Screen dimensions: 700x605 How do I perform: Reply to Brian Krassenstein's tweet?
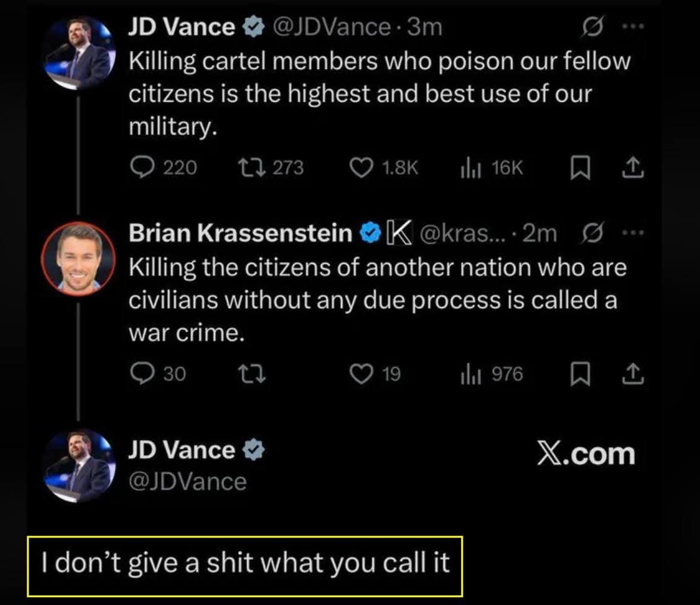click(144, 374)
